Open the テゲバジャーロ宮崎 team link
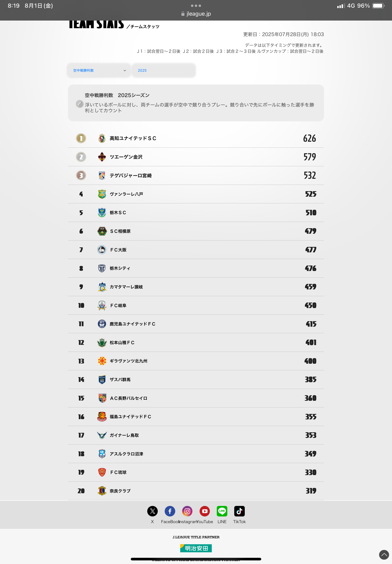 131,176
